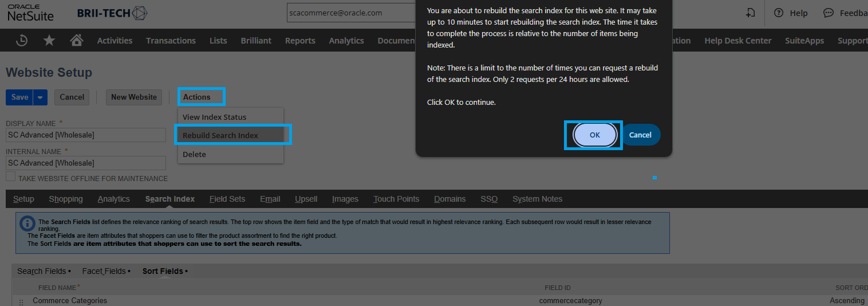Screen dimensions: 868x306
Task: Switch to the Analytics subtab
Action: pos(113,199)
